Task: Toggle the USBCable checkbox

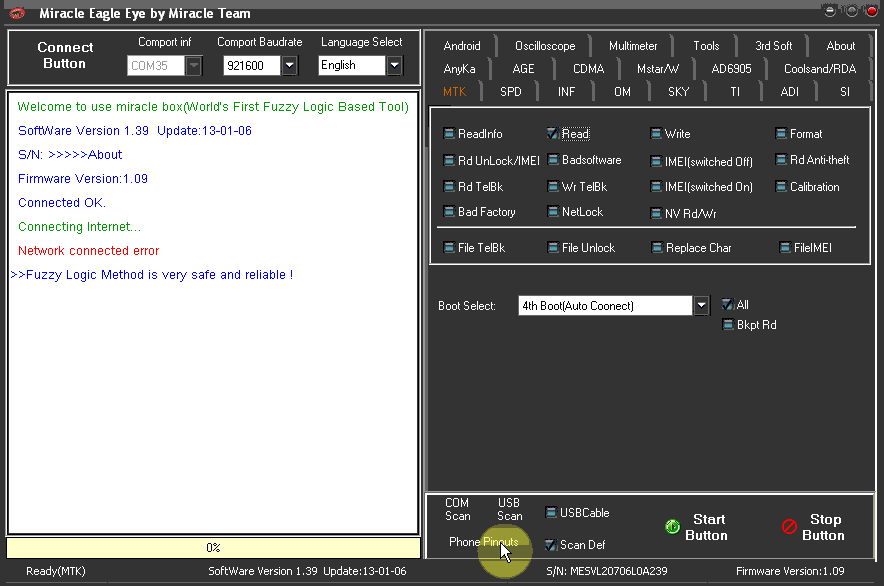Action: 551,513
